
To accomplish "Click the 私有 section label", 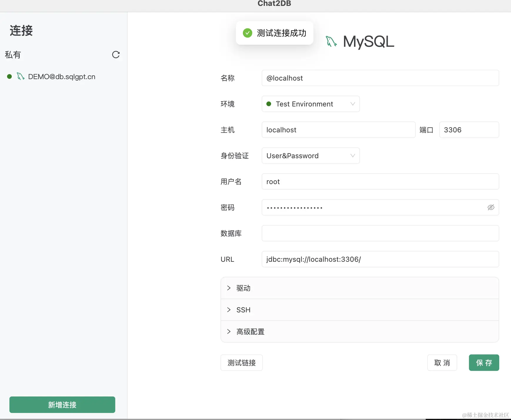I will pos(13,55).
